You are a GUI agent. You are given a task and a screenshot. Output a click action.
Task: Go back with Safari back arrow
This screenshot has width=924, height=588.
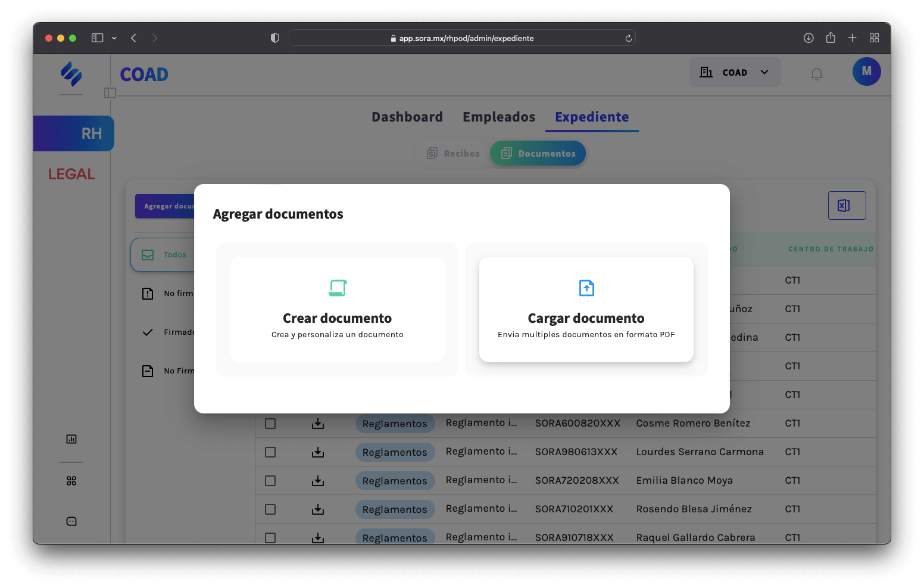134,38
